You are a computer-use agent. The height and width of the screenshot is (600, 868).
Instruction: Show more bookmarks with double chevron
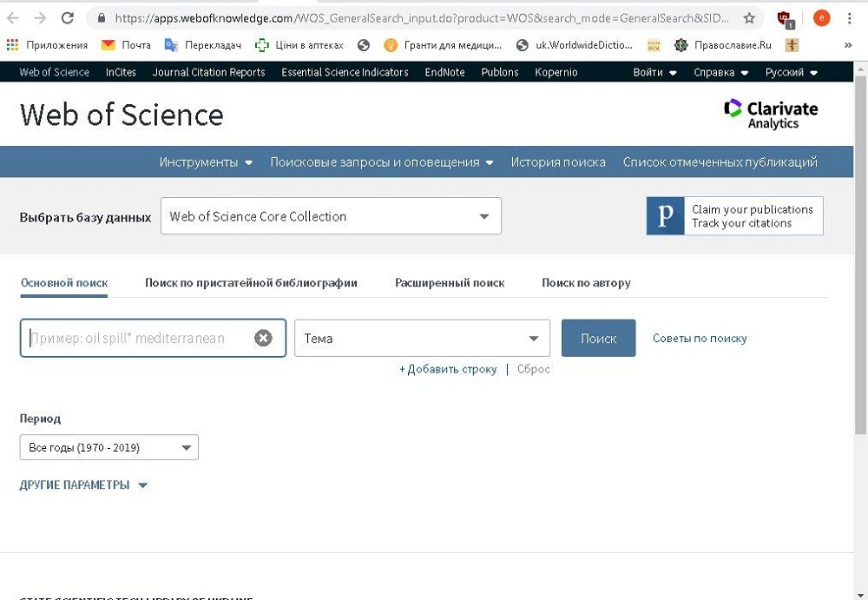(848, 45)
